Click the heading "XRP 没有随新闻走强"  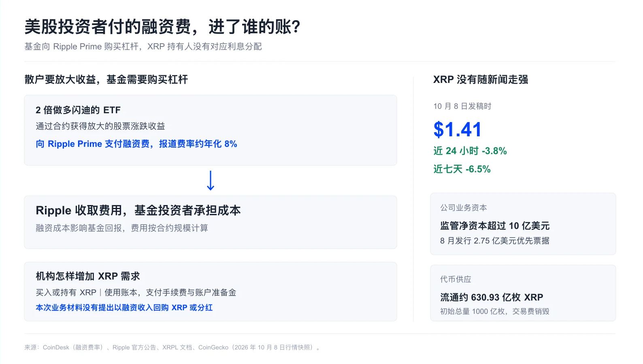pos(481,80)
